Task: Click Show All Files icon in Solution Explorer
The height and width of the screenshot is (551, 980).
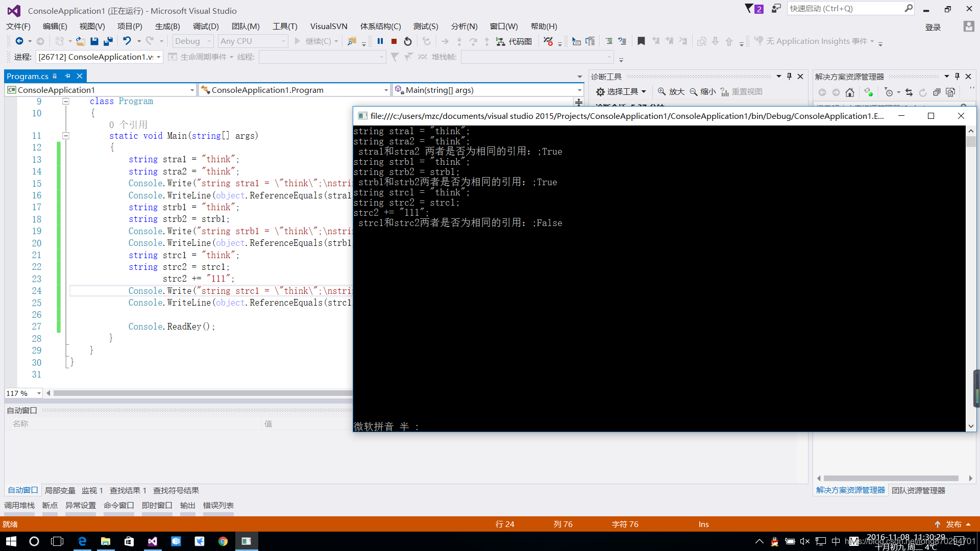Action: coord(950,92)
